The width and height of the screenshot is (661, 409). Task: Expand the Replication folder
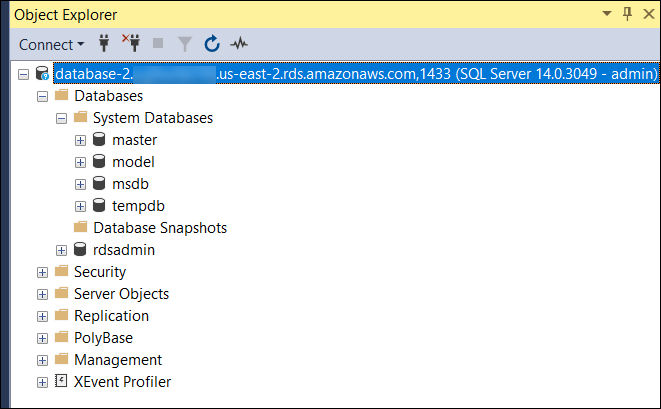(42, 316)
